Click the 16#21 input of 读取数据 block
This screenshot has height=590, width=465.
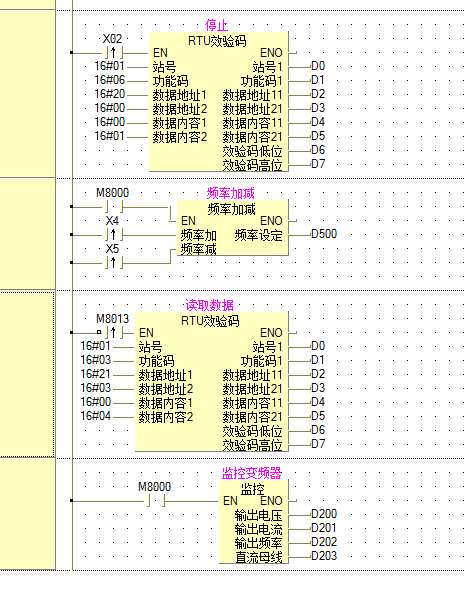pos(96,374)
